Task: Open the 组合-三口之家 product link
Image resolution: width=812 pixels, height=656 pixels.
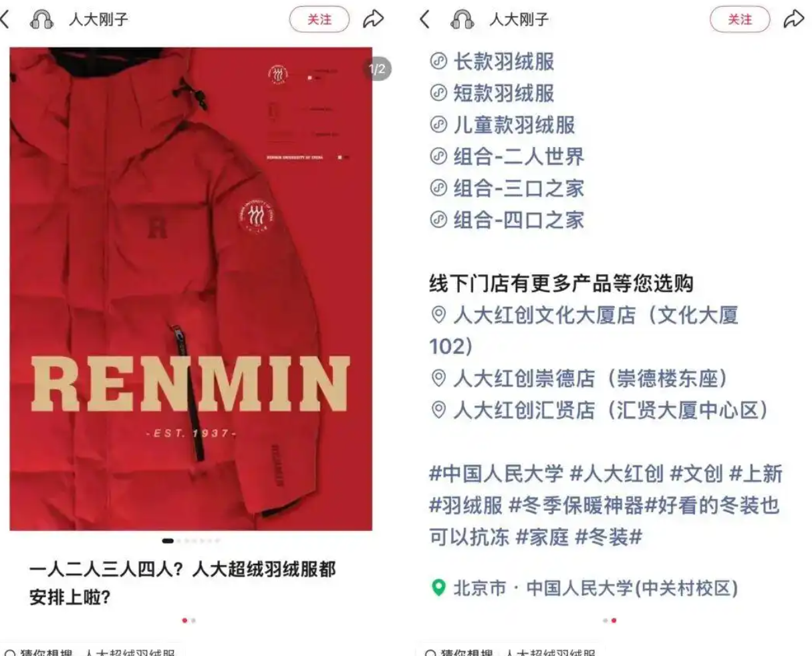Action: (507, 189)
